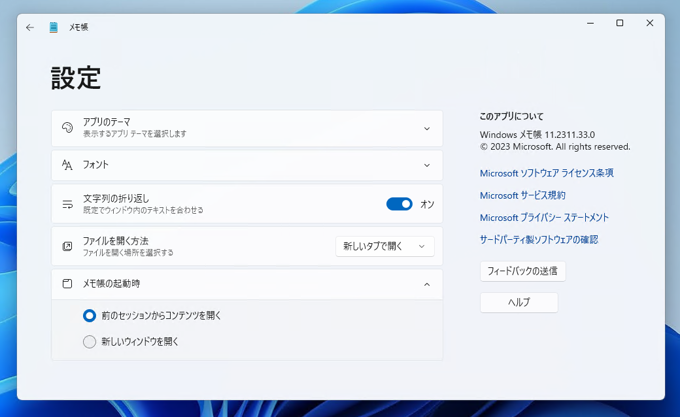The height and width of the screenshot is (417, 680).
Task: Click the 文字列の折り返し label
Action: click(x=116, y=199)
